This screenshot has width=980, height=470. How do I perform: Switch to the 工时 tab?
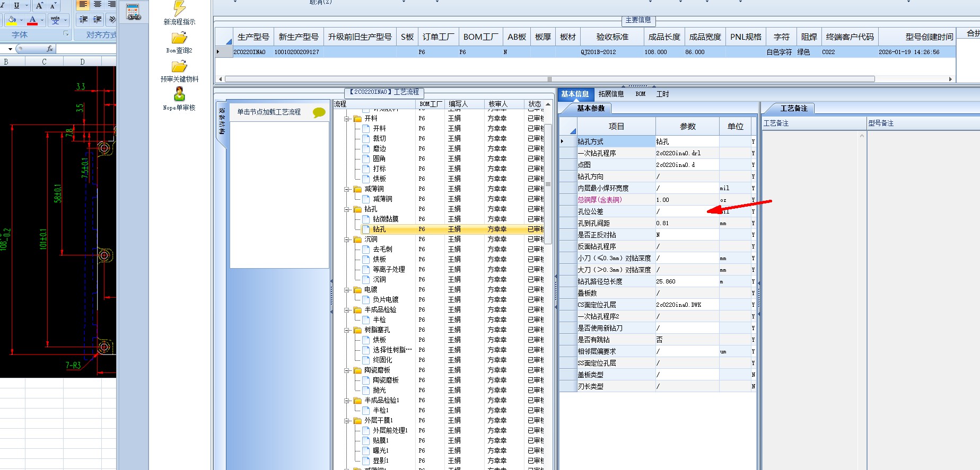pos(662,94)
